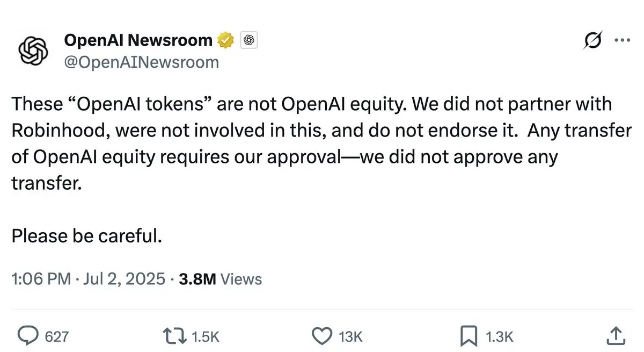Bookmark this OpenAI Newsroom post
This screenshot has height=352, width=644.
469,336
